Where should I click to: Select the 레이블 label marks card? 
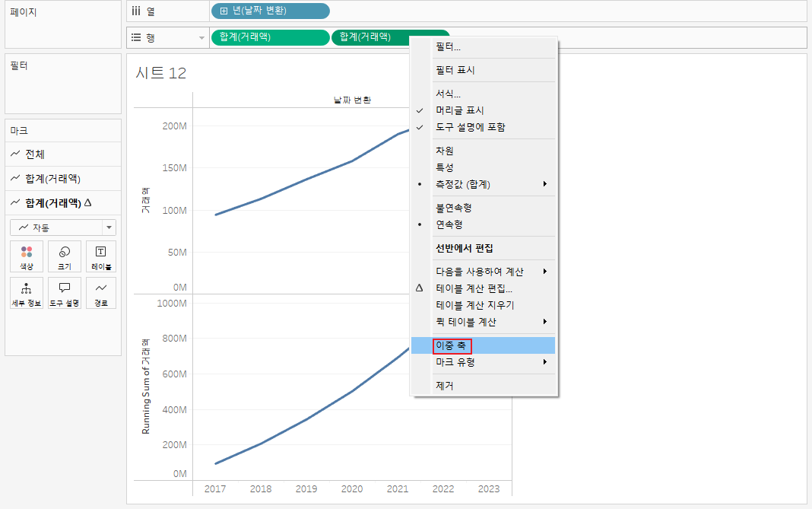(x=101, y=256)
